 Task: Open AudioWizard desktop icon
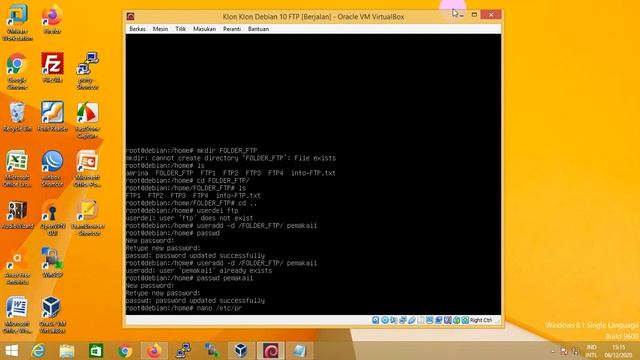[x=18, y=215]
